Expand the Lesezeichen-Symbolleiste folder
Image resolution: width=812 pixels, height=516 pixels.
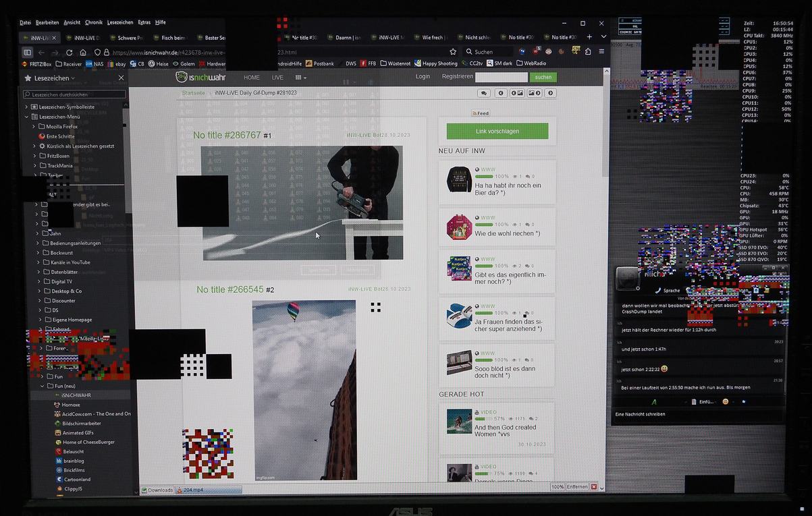coord(26,107)
